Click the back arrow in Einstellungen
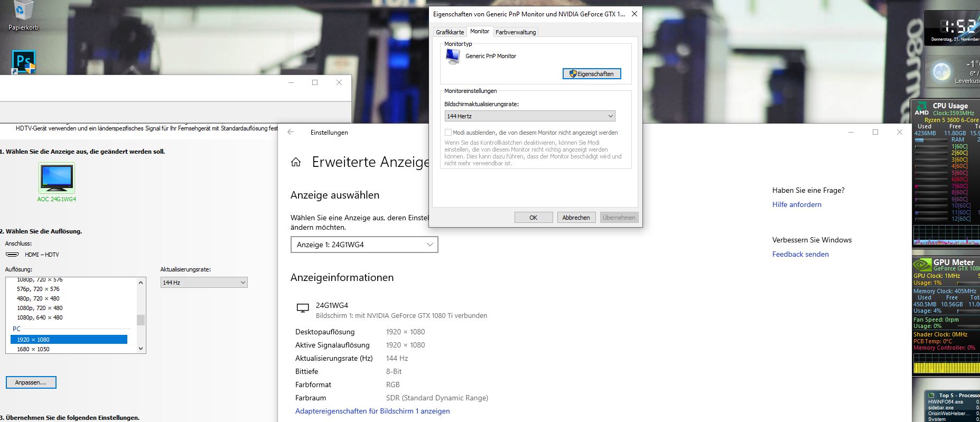 pyautogui.click(x=291, y=132)
